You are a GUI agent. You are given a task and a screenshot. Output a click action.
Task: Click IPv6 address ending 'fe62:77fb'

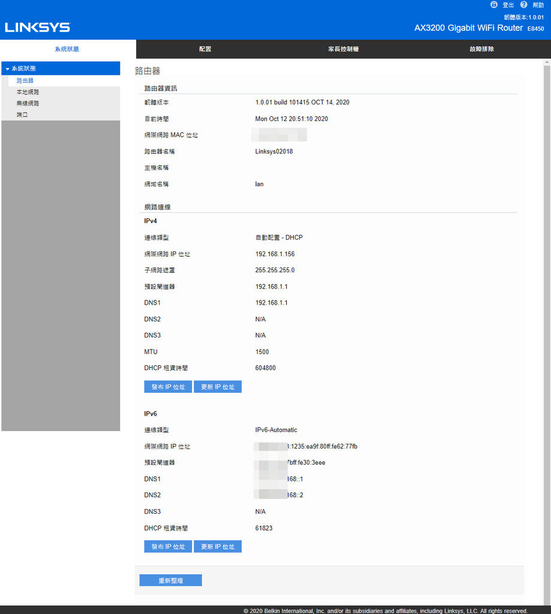point(305,446)
